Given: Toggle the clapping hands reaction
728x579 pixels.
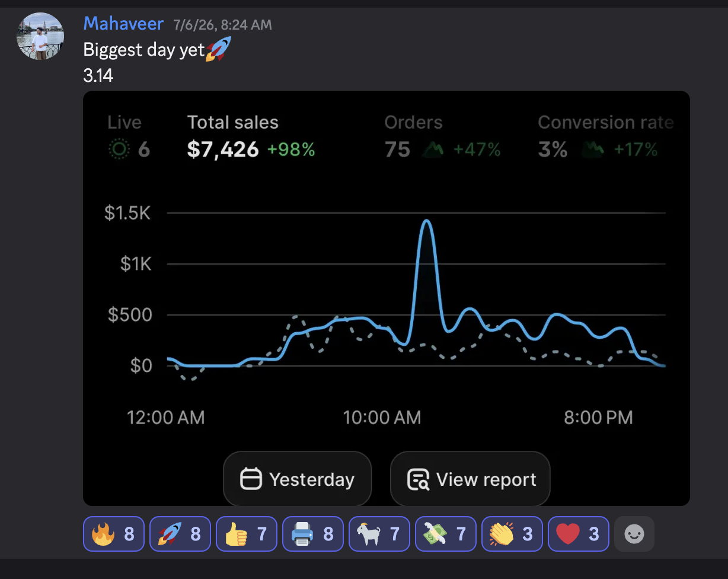Looking at the screenshot, I should pyautogui.click(x=512, y=535).
